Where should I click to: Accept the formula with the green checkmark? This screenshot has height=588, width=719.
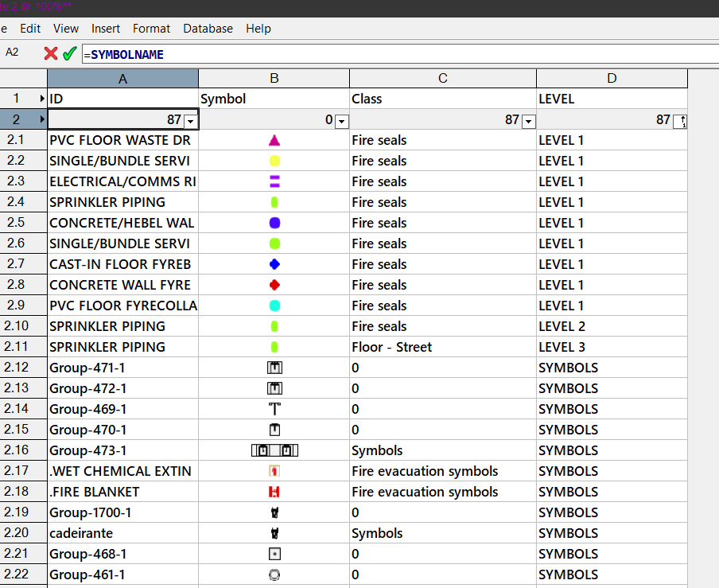point(70,53)
